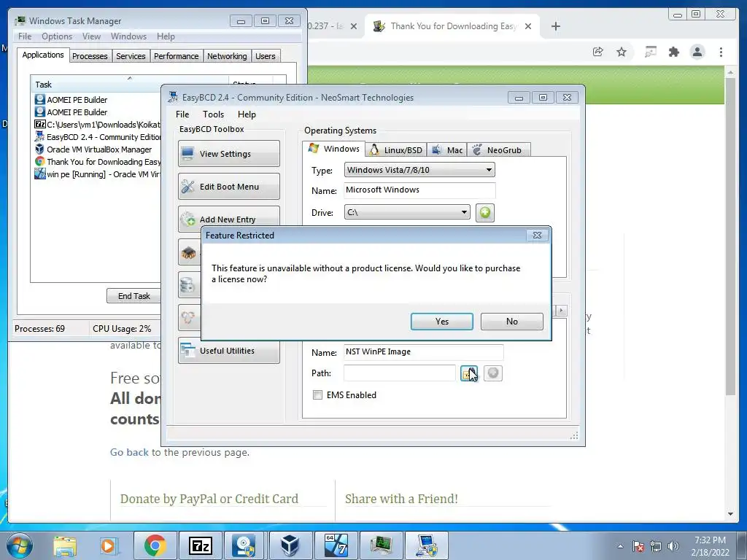747x560 pixels.
Task: Switch to 7-Zip from the taskbar
Action: coord(200,546)
